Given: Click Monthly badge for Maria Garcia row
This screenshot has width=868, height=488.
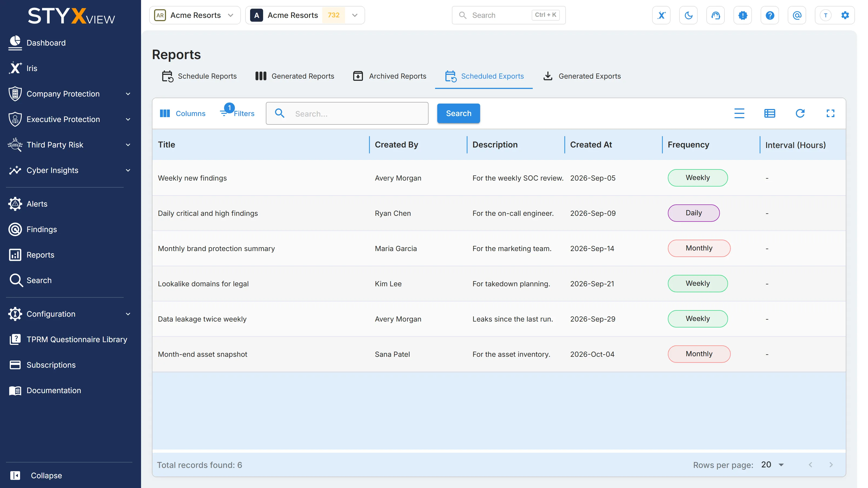Looking at the screenshot, I should [699, 248].
